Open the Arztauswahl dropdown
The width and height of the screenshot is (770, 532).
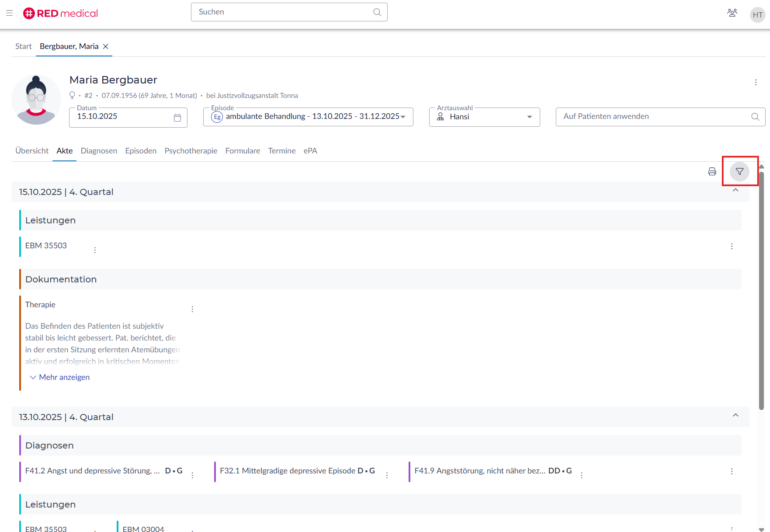(x=529, y=117)
